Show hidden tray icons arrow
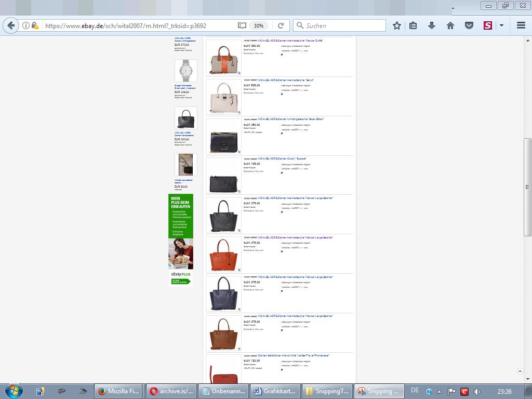The width and height of the screenshot is (532, 399). 440,392
